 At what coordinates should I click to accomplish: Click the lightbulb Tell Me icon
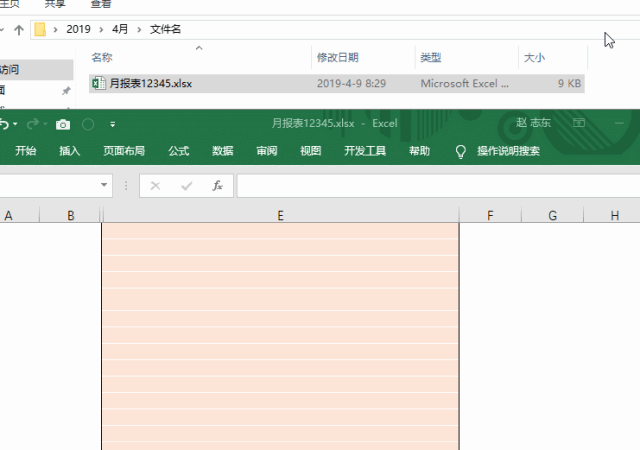point(460,152)
